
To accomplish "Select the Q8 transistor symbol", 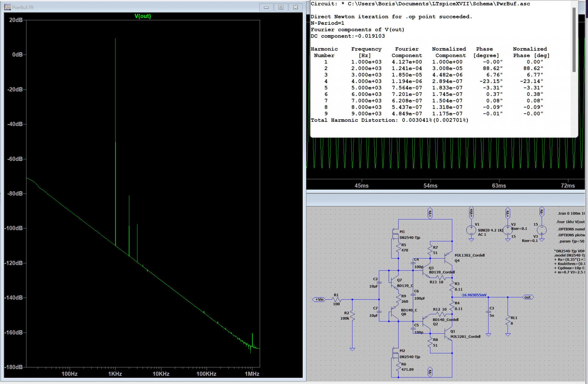I will pyautogui.click(x=395, y=312).
